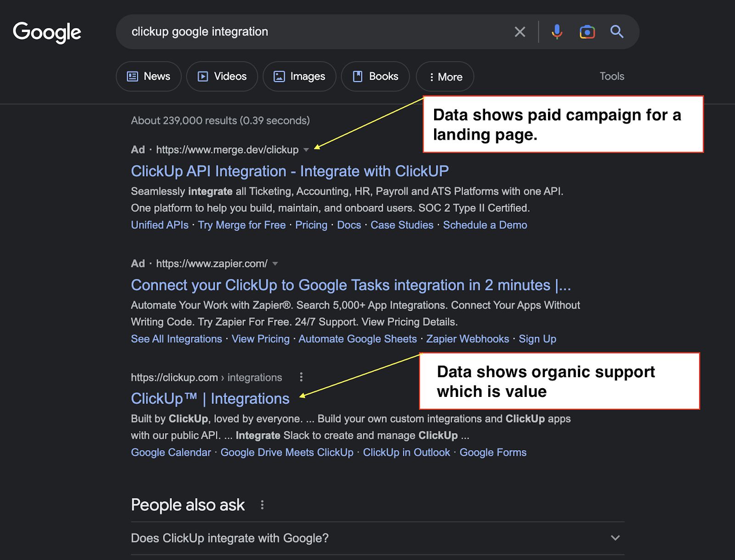Image resolution: width=735 pixels, height=560 pixels.
Task: Open the More search filters menu
Action: click(445, 77)
